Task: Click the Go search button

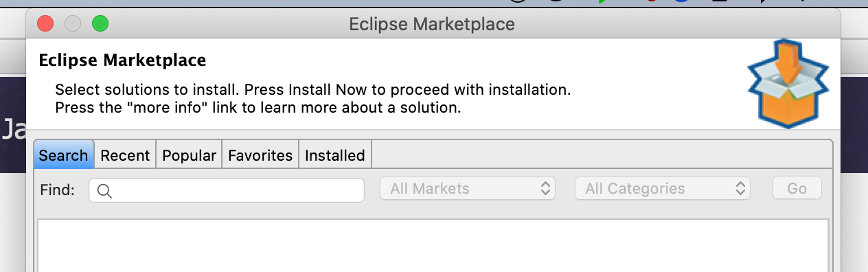Action: point(797,189)
